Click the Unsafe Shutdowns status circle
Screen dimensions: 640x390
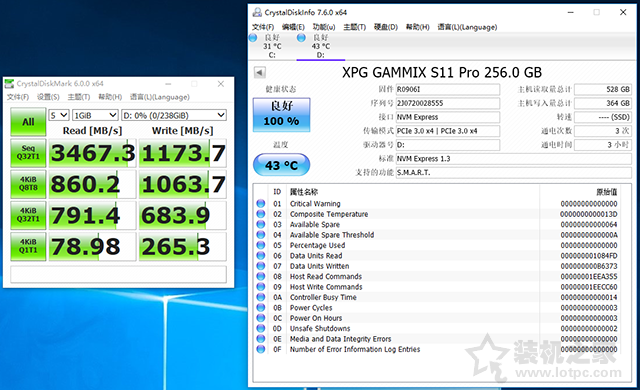(261, 328)
